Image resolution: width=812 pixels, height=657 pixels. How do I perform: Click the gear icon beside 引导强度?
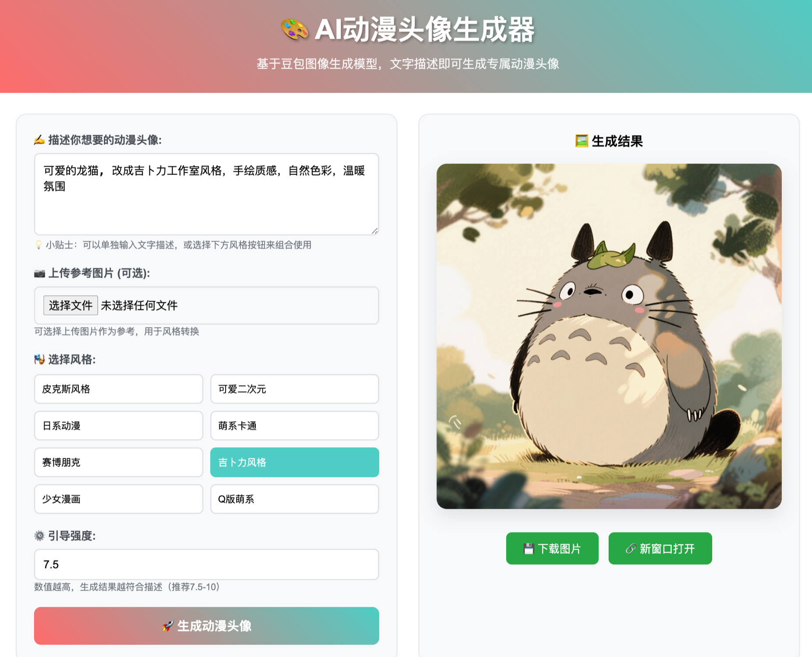(x=39, y=536)
